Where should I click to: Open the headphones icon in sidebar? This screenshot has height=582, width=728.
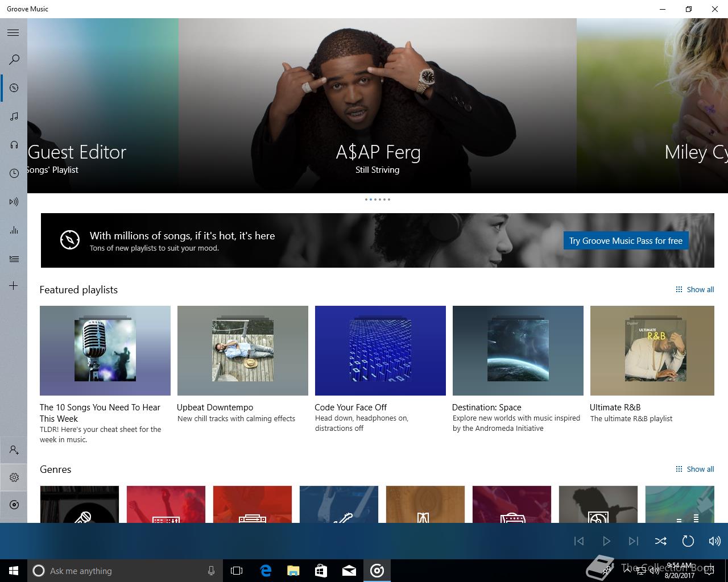pos(14,145)
